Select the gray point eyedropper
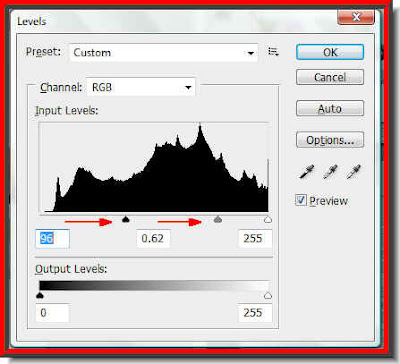The width and height of the screenshot is (400, 364). point(330,171)
